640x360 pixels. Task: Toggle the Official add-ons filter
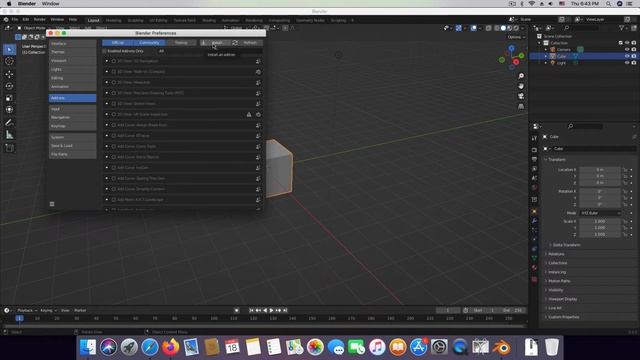118,43
